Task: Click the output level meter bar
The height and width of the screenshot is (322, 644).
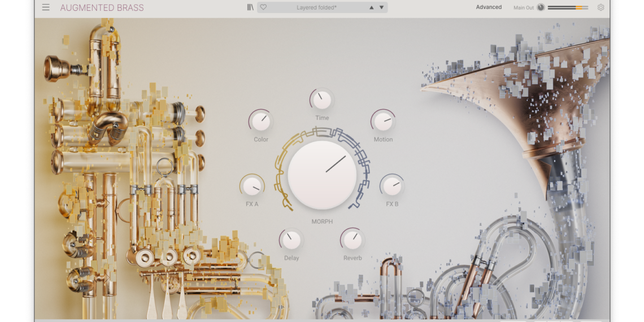Action: click(x=567, y=8)
